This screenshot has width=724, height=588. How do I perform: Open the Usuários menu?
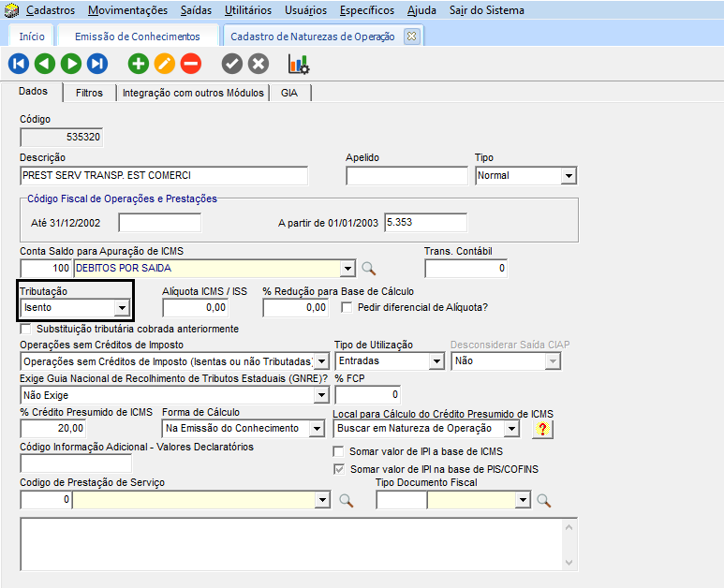305,10
